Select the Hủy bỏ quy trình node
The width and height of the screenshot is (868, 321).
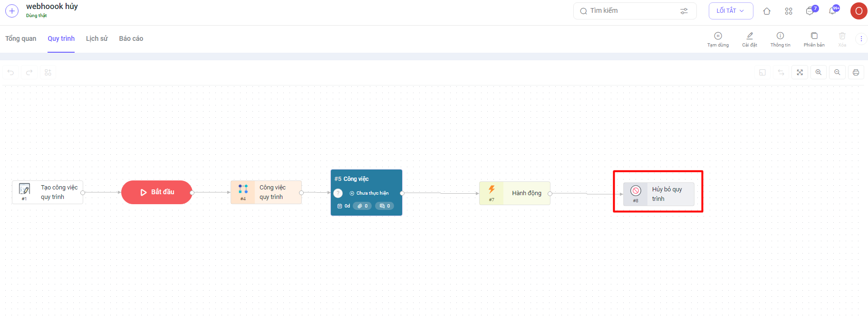pos(658,194)
